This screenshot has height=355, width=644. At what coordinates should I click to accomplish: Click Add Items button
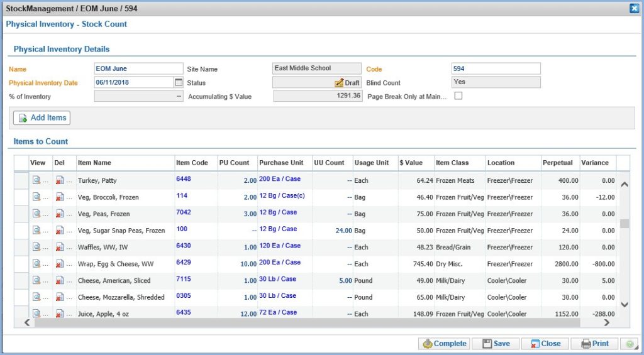[x=42, y=117]
